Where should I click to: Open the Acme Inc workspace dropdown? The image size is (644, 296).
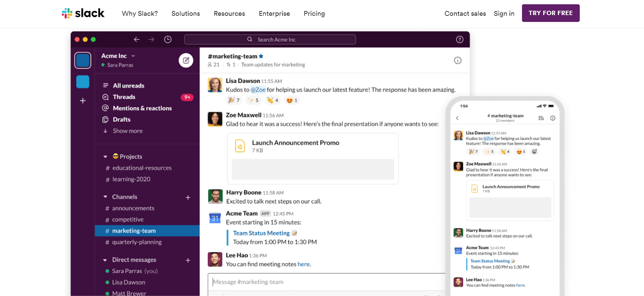[x=118, y=56]
